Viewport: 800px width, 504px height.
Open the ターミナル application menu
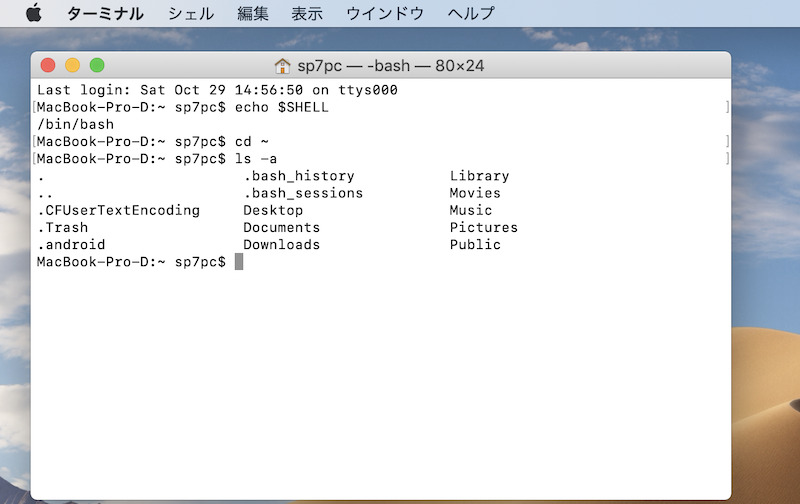click(x=105, y=14)
